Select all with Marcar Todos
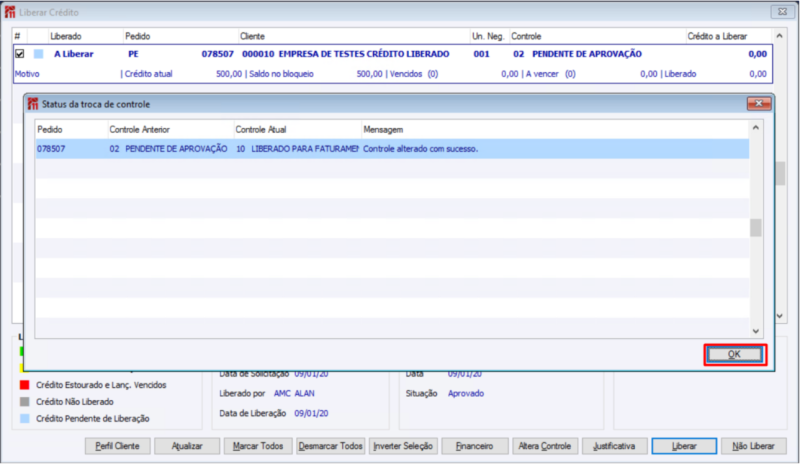 [258, 446]
